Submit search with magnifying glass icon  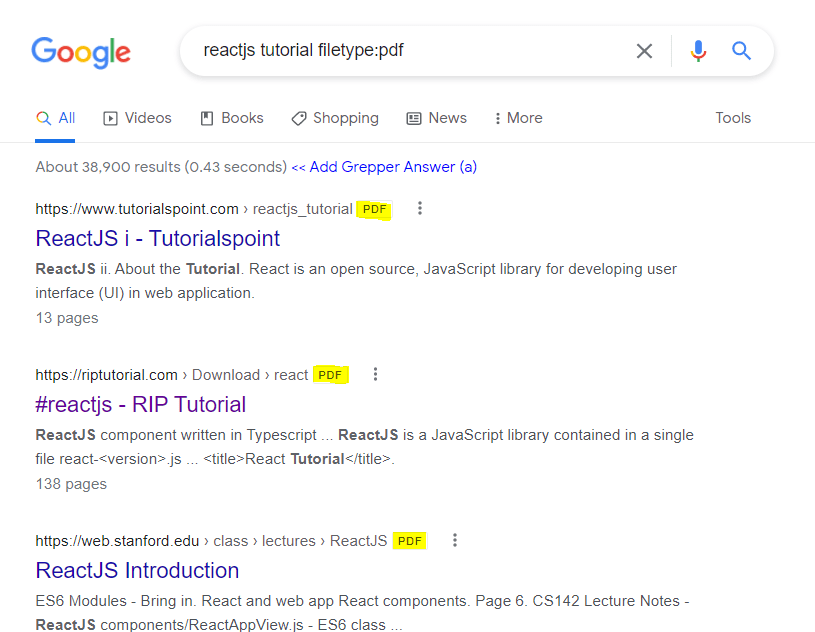pyautogui.click(x=741, y=51)
